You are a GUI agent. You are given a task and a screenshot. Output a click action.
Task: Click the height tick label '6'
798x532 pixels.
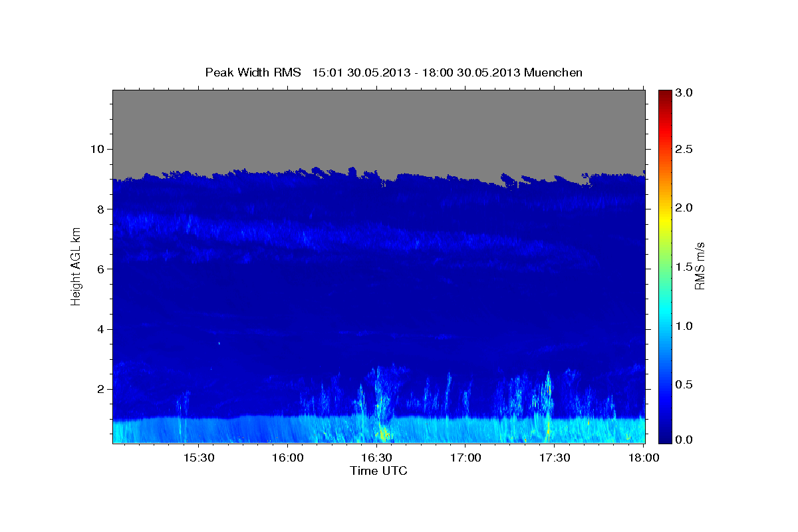(102, 269)
